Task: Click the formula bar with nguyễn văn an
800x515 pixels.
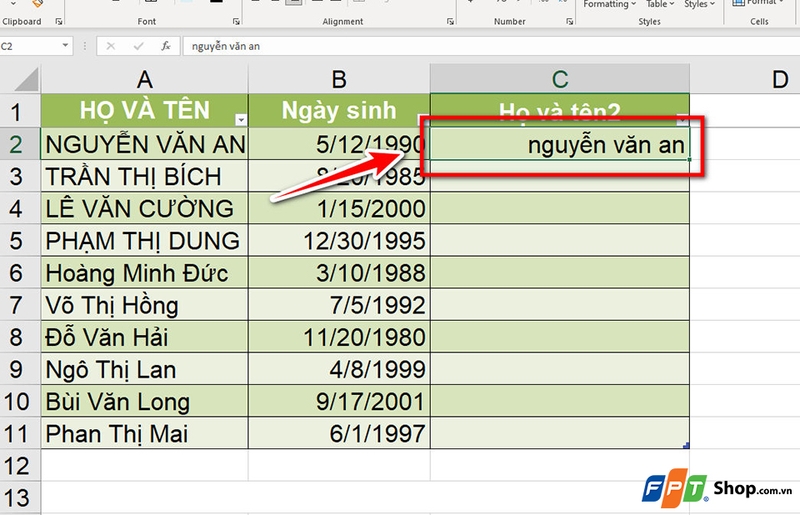Action: coord(490,46)
